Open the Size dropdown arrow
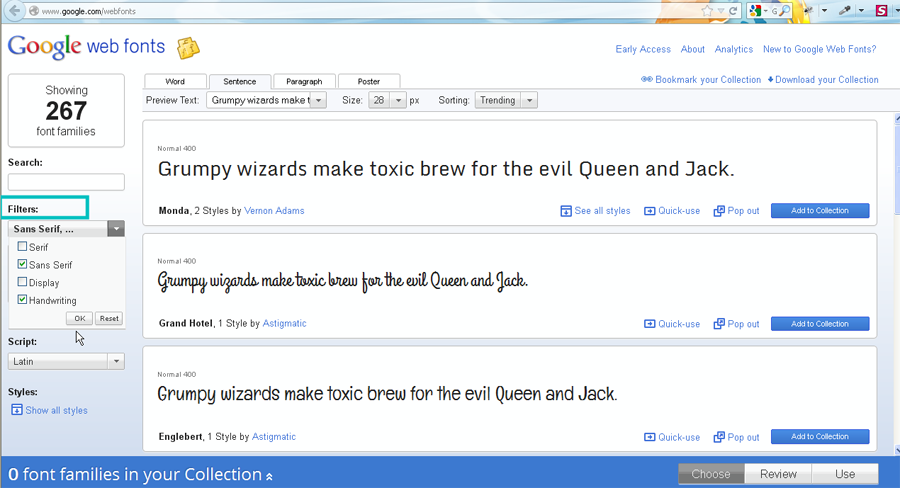Image resolution: width=900 pixels, height=488 pixels. click(398, 100)
